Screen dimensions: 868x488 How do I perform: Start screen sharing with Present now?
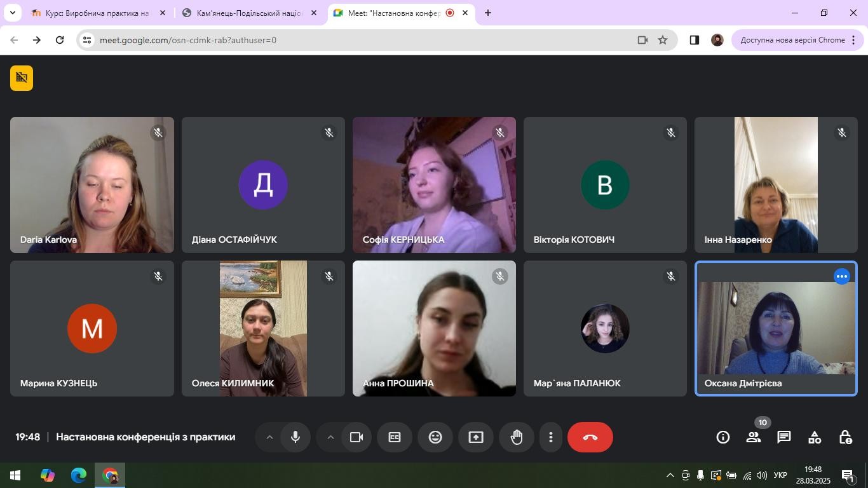(476, 437)
